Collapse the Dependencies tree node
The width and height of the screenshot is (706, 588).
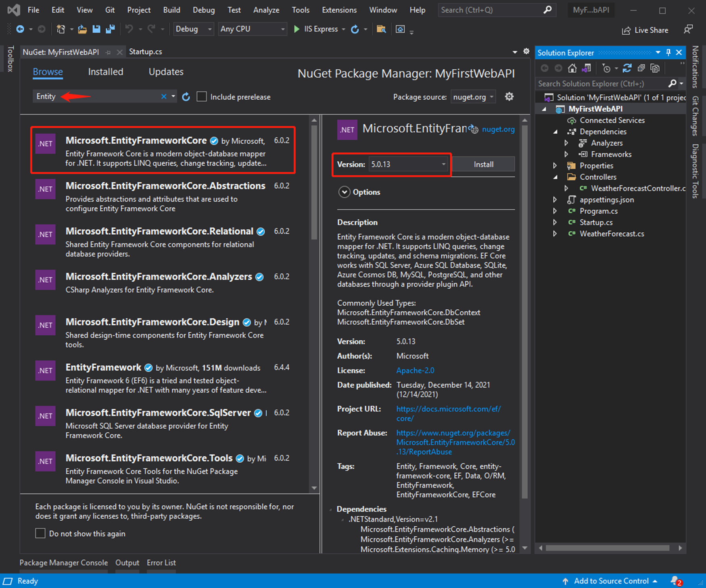click(556, 131)
